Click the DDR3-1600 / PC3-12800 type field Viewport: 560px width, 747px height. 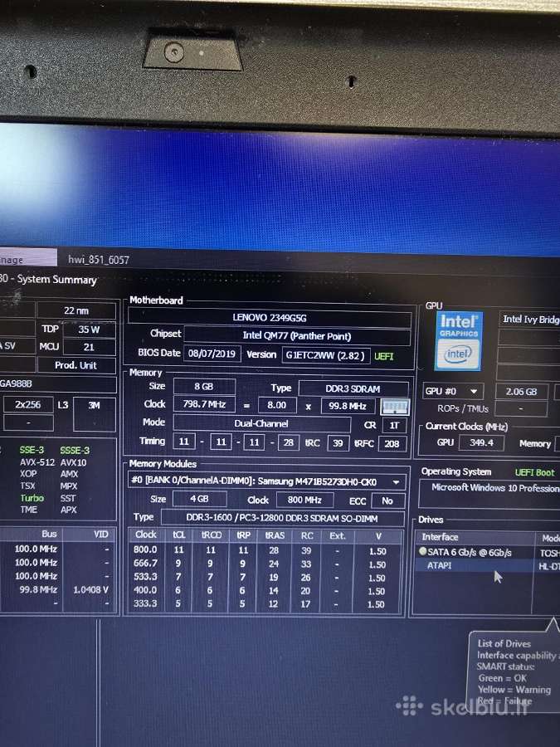point(282,518)
